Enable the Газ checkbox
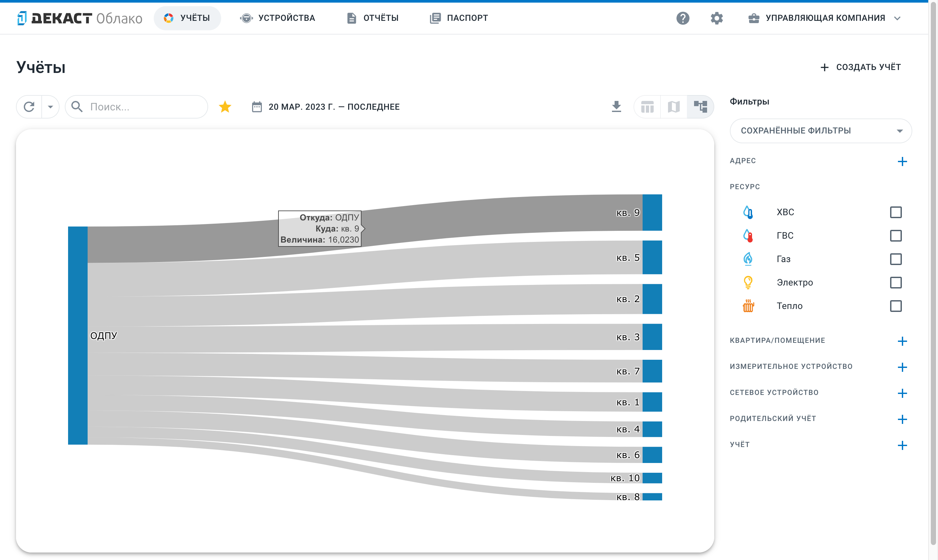This screenshot has width=938, height=560. (x=895, y=259)
